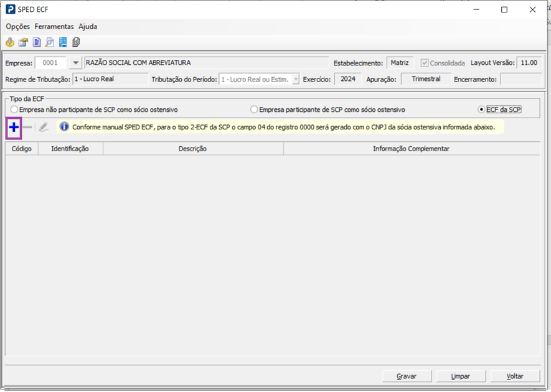Image resolution: width=551 pixels, height=392 pixels.
Task: Click the Limpar button
Action: tap(461, 376)
